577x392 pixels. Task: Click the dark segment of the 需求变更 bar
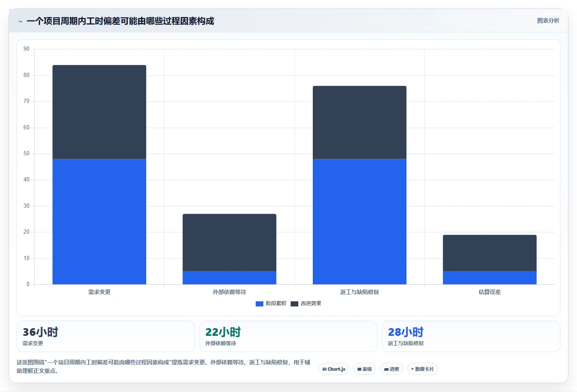(x=99, y=112)
